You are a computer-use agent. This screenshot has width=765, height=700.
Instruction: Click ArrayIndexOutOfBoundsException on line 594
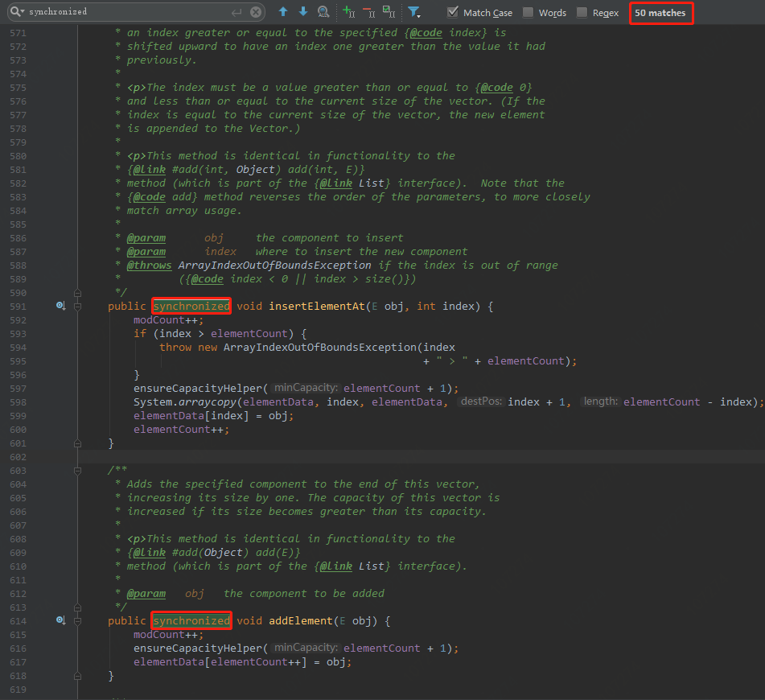point(320,347)
